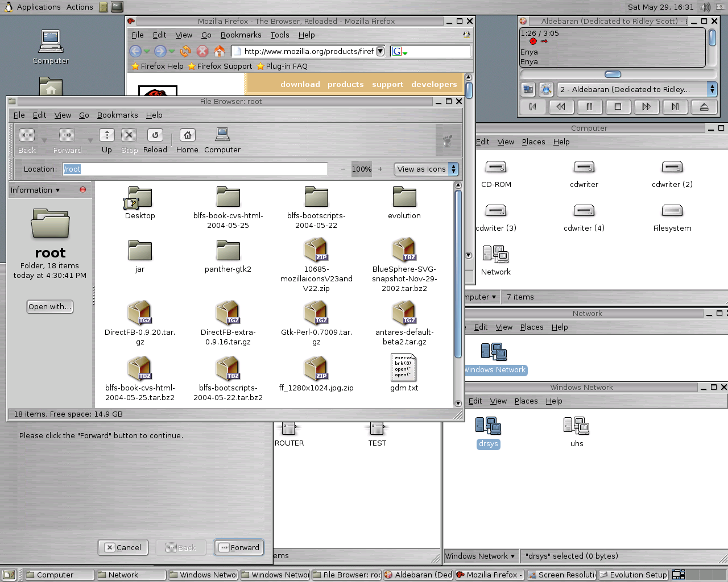Viewport: 728px width, 582px height.
Task: Click Cancel in the setup dialog
Action: tap(123, 547)
